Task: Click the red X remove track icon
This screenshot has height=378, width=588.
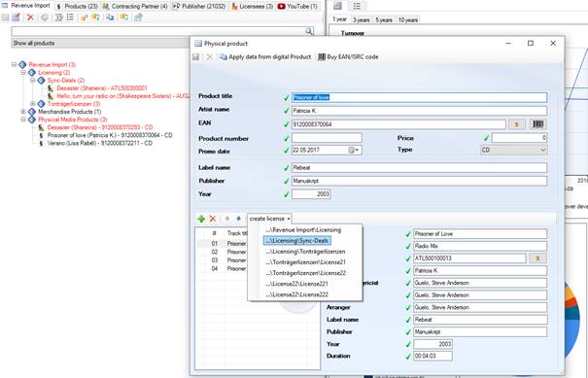Action: pos(213,219)
